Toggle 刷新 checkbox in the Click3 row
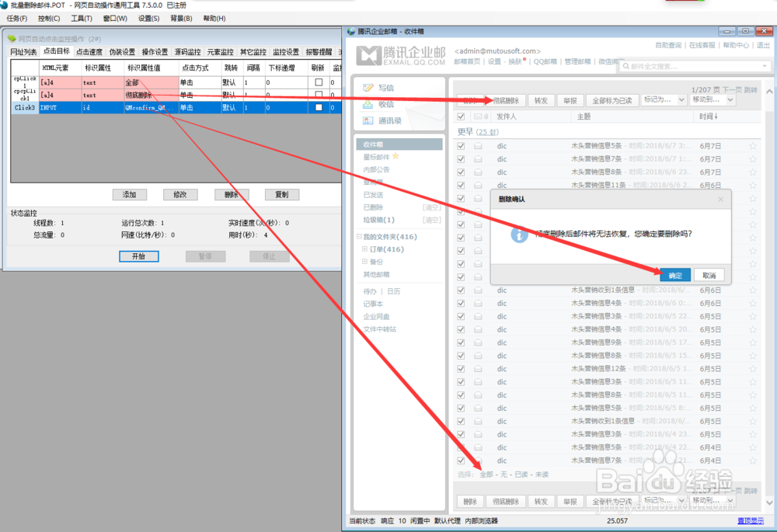 319,107
